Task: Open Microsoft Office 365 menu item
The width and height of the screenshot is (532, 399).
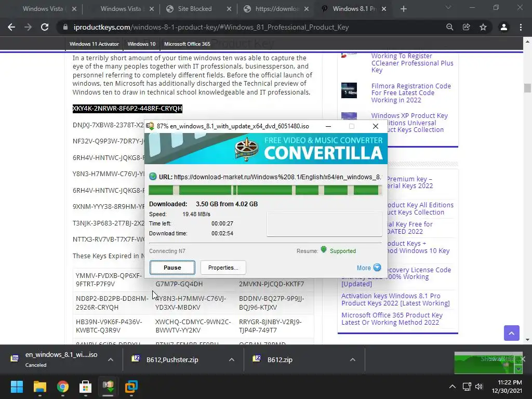Action: 187,44
